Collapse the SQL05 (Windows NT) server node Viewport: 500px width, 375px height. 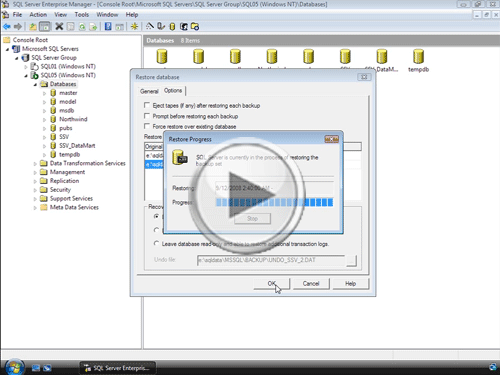[26, 76]
